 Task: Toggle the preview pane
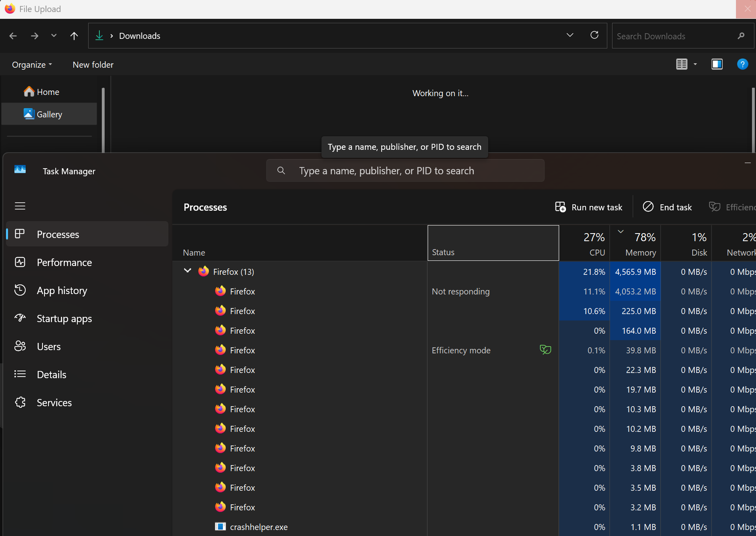coord(717,64)
